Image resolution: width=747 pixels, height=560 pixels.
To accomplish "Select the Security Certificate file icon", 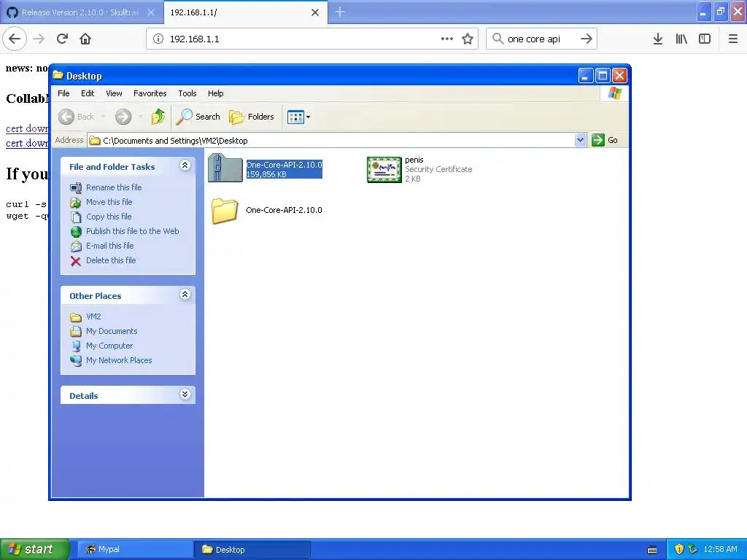I will coord(384,169).
